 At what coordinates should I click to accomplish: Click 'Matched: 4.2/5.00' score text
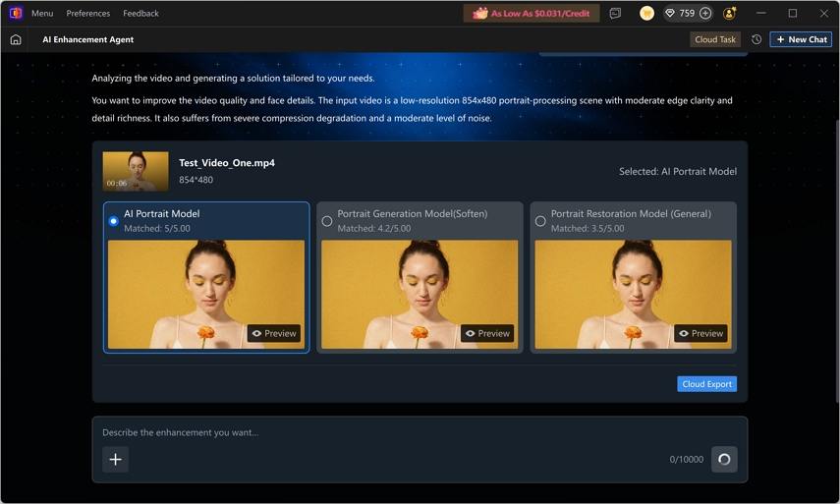coord(374,228)
